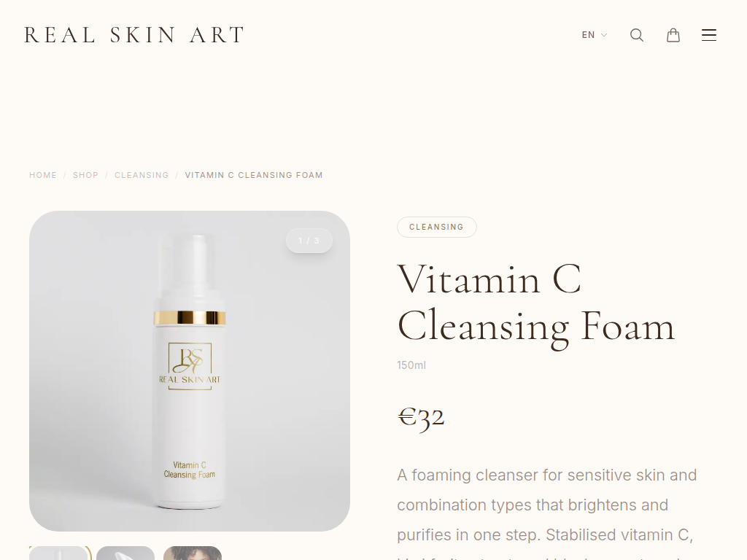Screen dimensions: 747x560
Task: Select the third thumbnail with model
Action: point(193,553)
